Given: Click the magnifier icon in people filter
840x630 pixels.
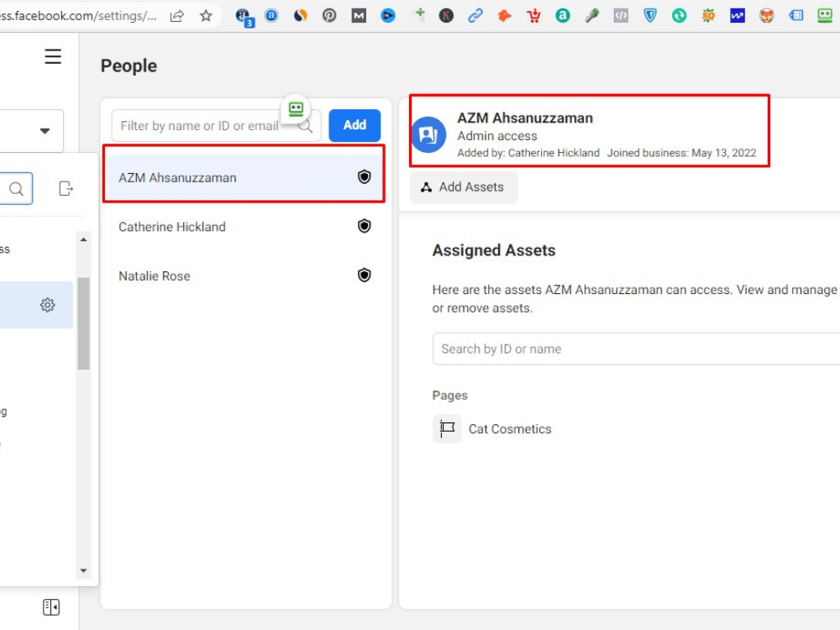Looking at the screenshot, I should tap(306, 127).
